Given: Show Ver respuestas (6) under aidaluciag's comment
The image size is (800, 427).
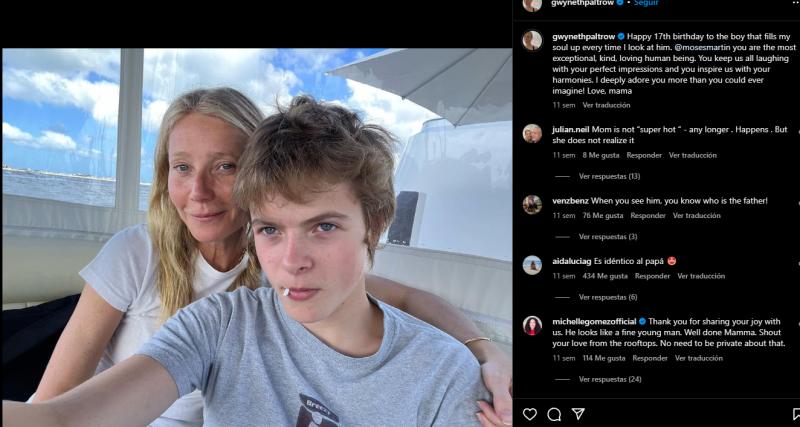Looking at the screenshot, I should coord(608,297).
